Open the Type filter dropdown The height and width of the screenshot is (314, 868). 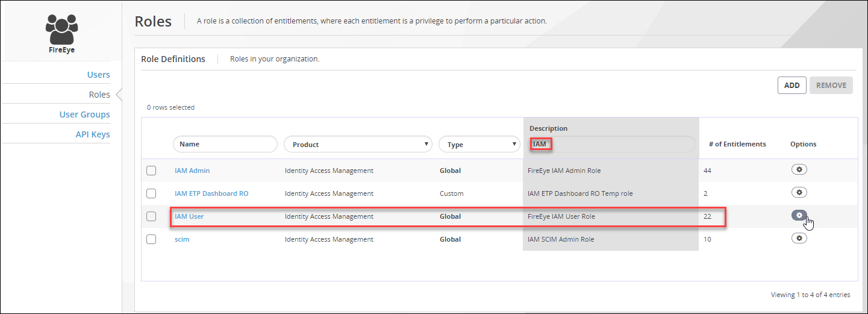479,144
